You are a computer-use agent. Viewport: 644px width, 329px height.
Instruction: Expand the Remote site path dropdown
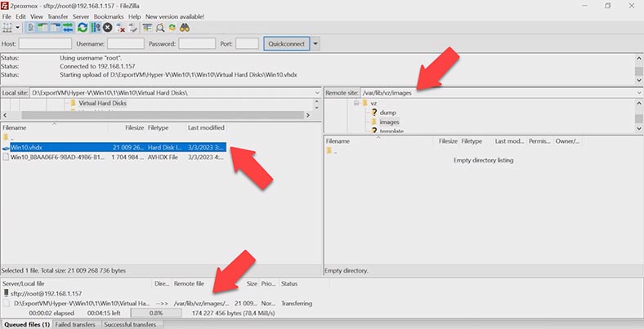[x=639, y=93]
